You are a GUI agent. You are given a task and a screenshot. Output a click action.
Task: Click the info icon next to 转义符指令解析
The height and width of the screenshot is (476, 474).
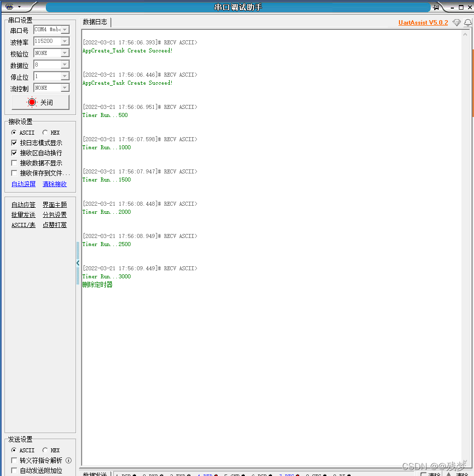[x=69, y=460]
